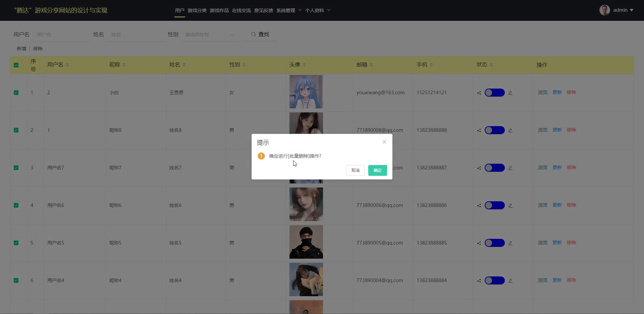
Task: Uncheck the checkbox for row 6 用户名4
Action: click(x=16, y=280)
